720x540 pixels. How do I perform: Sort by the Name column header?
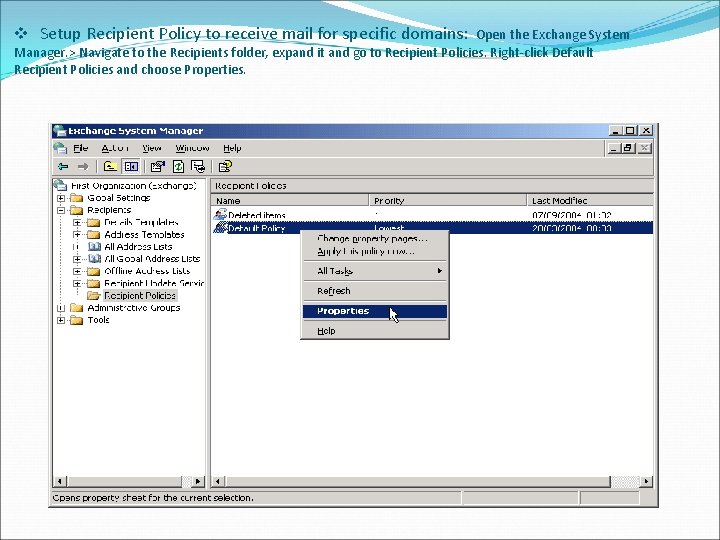pos(290,201)
